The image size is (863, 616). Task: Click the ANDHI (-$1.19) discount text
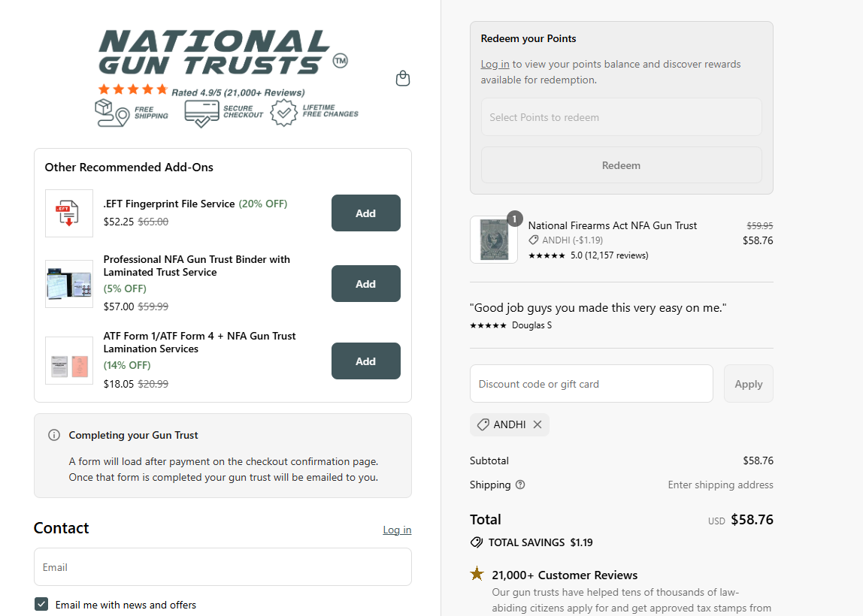pyautogui.click(x=572, y=240)
